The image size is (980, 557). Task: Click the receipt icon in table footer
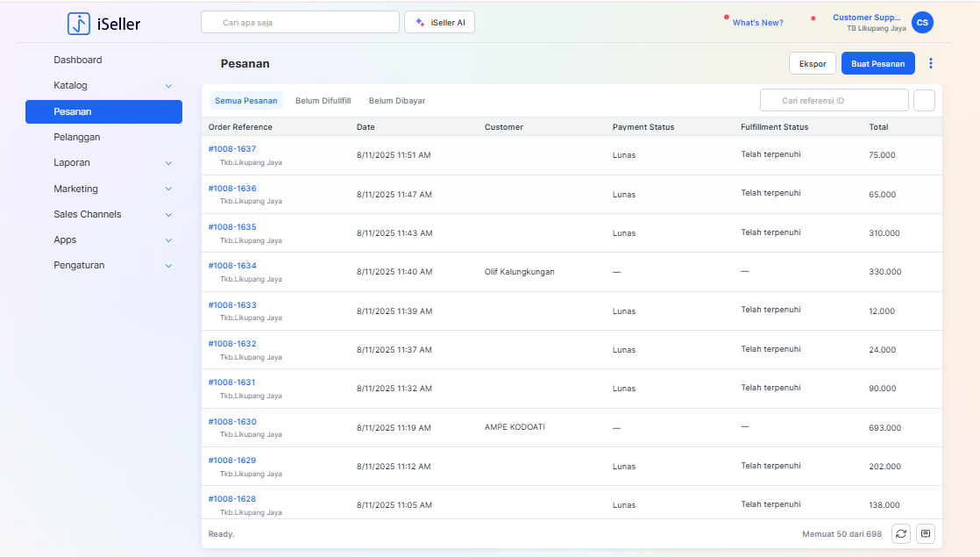pos(926,533)
